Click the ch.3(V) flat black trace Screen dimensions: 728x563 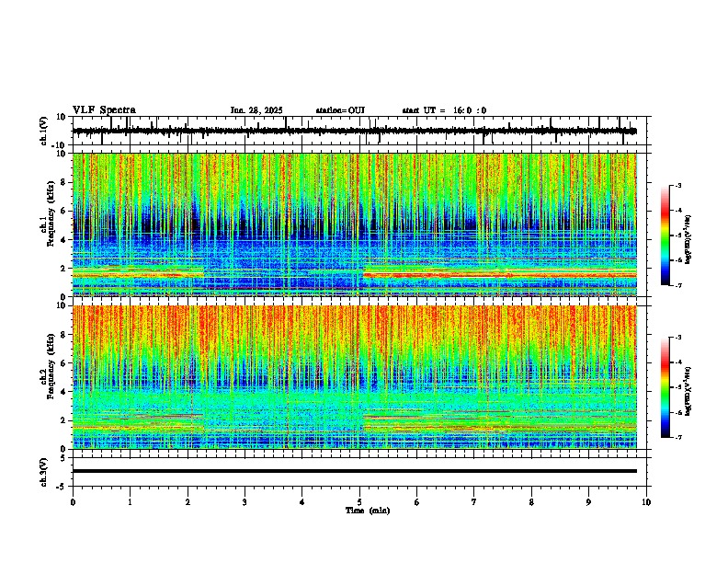coord(355,471)
